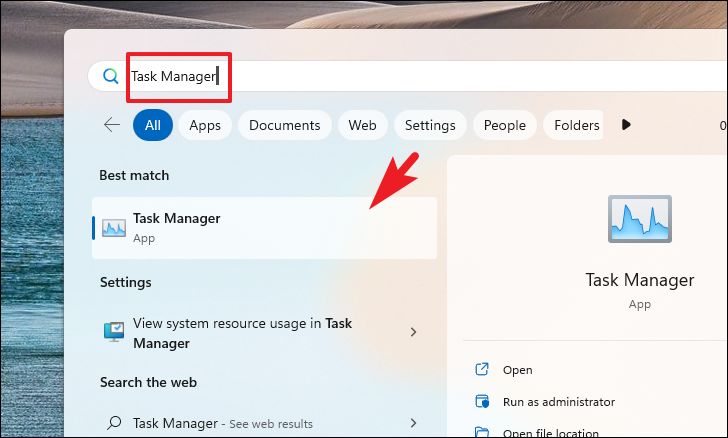Switch to the Apps filter
Image resolution: width=728 pixels, height=438 pixels.
click(x=205, y=125)
